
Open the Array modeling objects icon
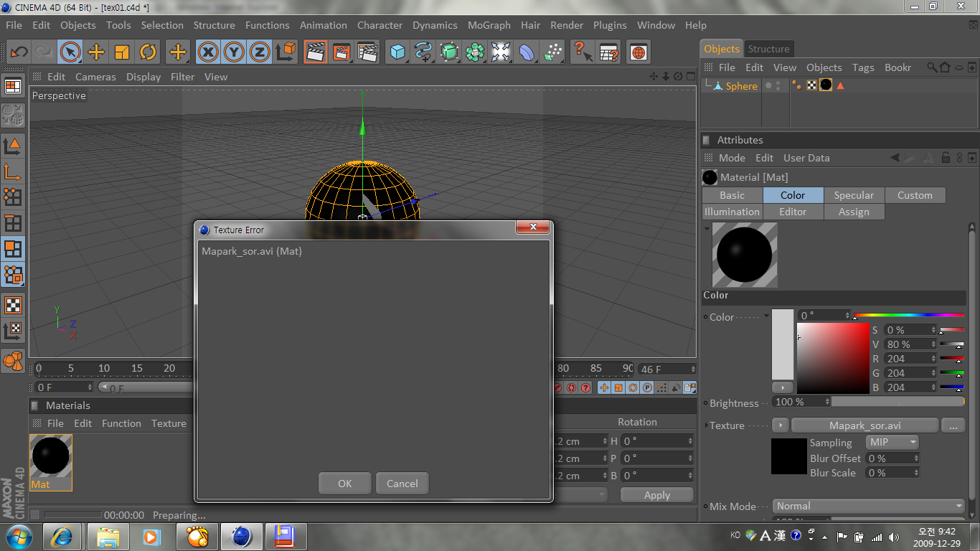pos(475,52)
